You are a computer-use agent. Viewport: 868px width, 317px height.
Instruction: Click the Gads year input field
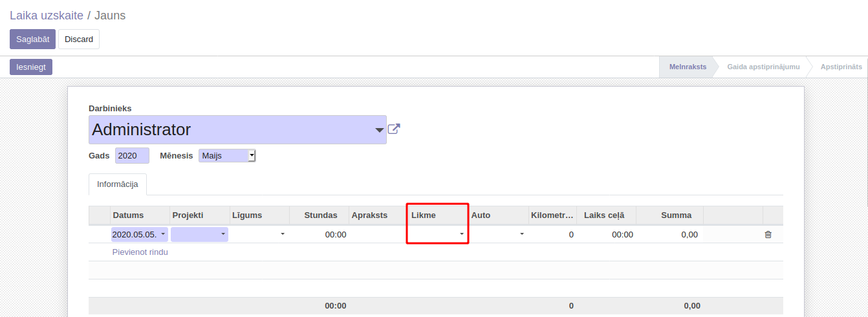[x=132, y=155]
